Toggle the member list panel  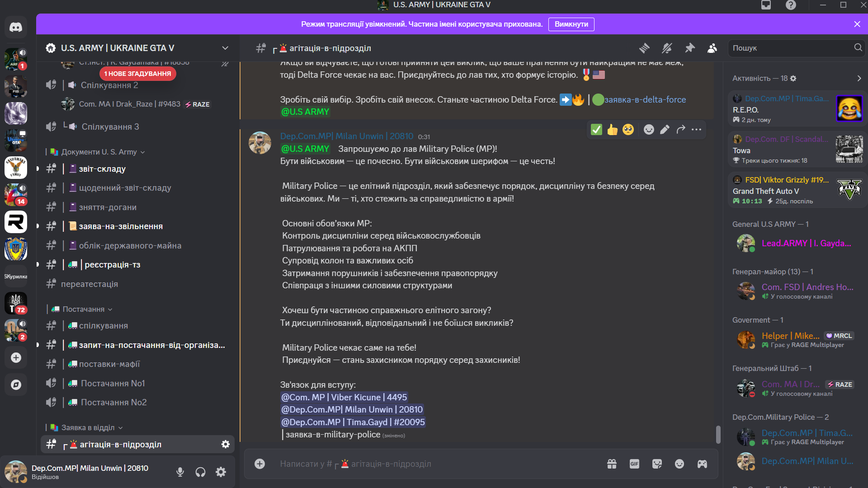click(712, 48)
